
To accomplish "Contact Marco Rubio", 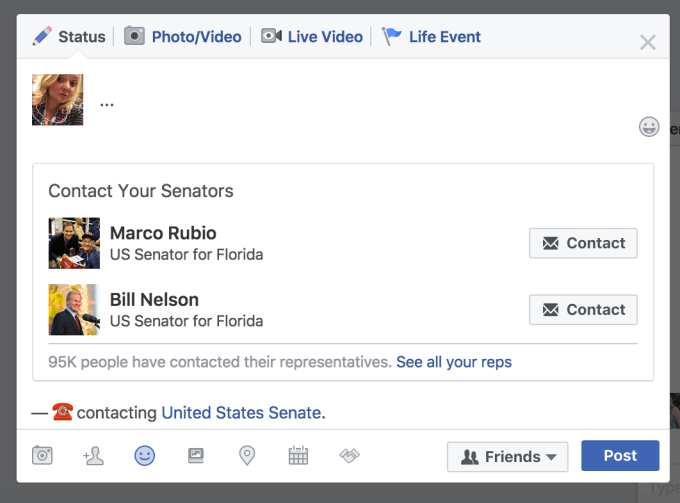I will 583,243.
